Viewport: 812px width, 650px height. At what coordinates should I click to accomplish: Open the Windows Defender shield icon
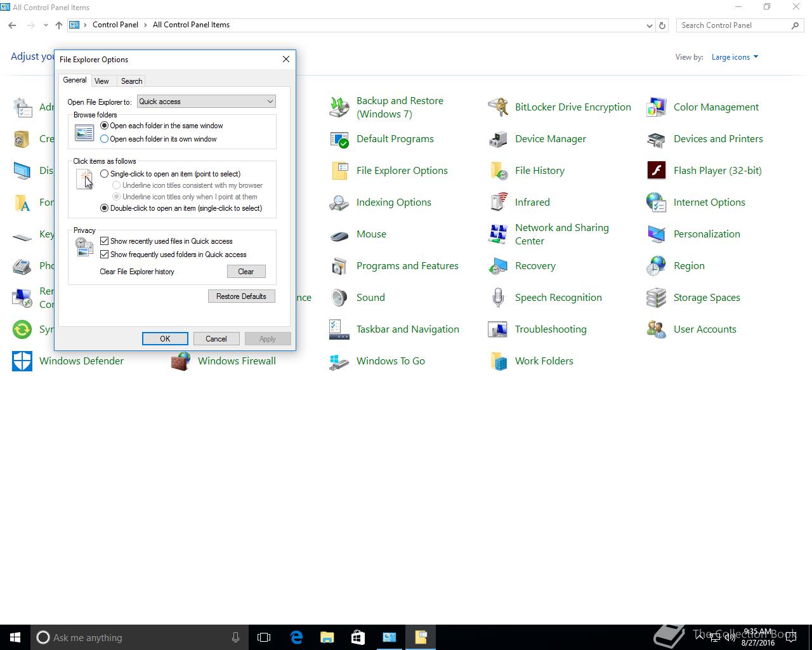pyautogui.click(x=22, y=361)
